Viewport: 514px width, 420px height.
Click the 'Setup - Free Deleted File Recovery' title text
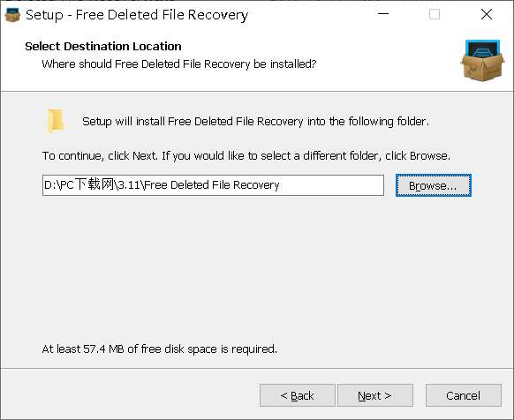(x=137, y=15)
